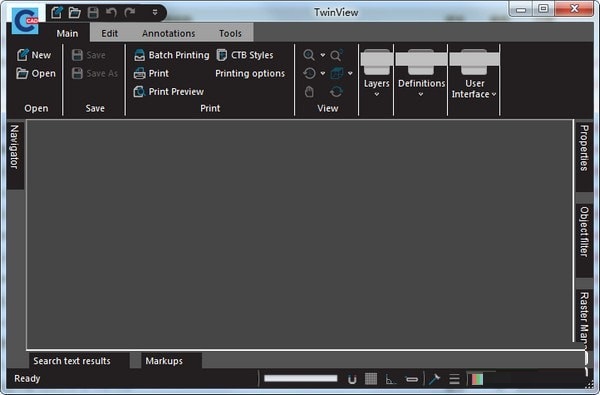600x395 pixels.
Task: Open the Batch Printing tool
Action: [x=171, y=55]
